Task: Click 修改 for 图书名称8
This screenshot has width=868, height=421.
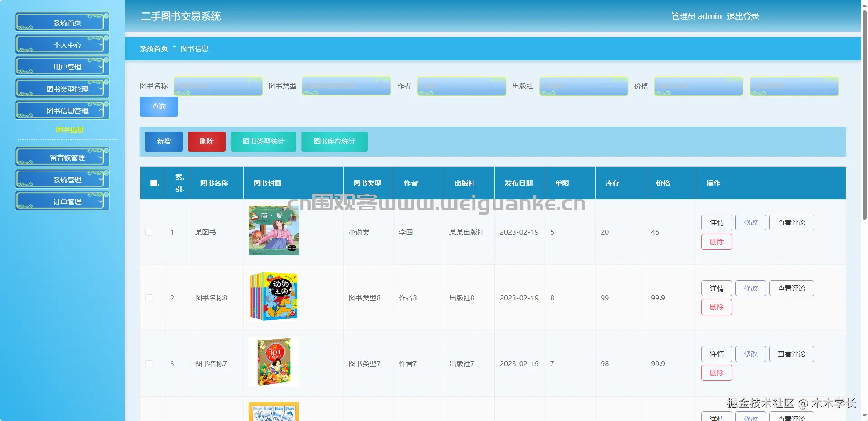Action: tap(751, 289)
